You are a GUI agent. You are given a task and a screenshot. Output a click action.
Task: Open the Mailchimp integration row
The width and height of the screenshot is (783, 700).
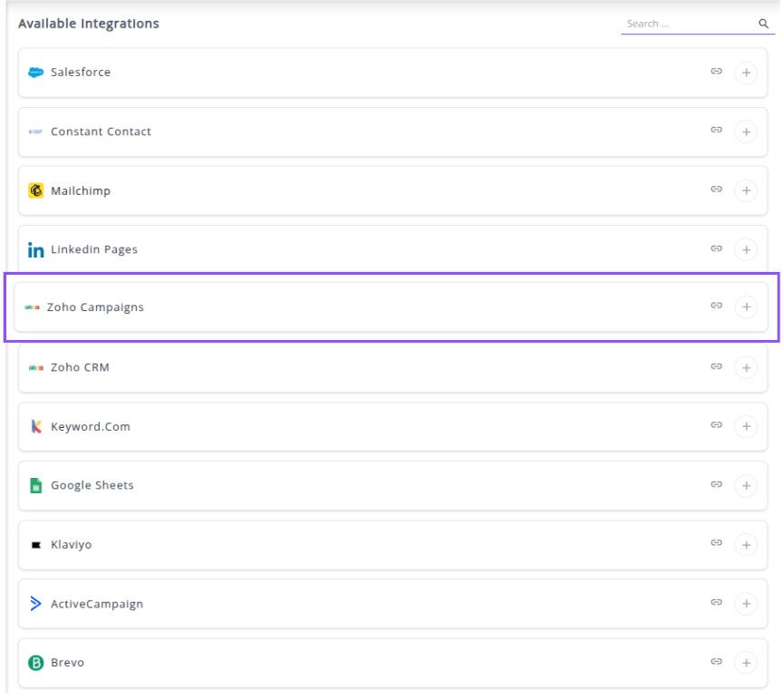pyautogui.click(x=362, y=190)
